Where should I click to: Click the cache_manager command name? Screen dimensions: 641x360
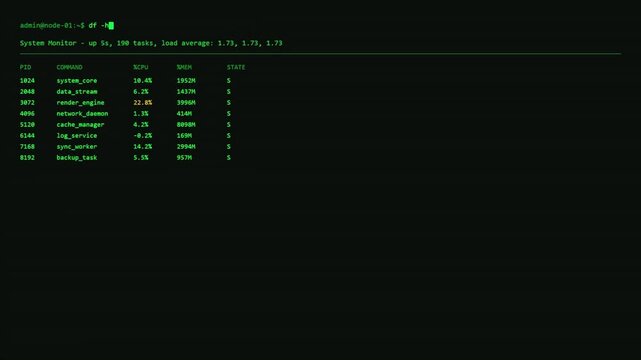pyautogui.click(x=81, y=125)
